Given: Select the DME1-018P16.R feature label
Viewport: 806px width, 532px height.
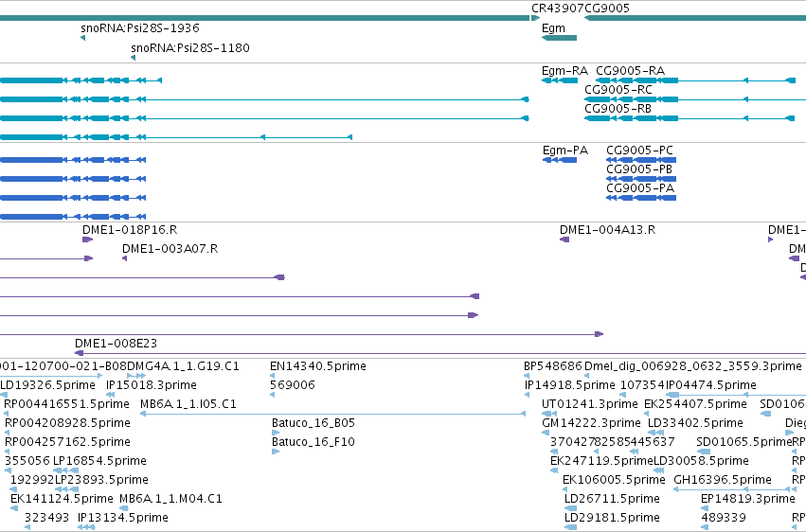Looking at the screenshot, I should pos(130,230).
